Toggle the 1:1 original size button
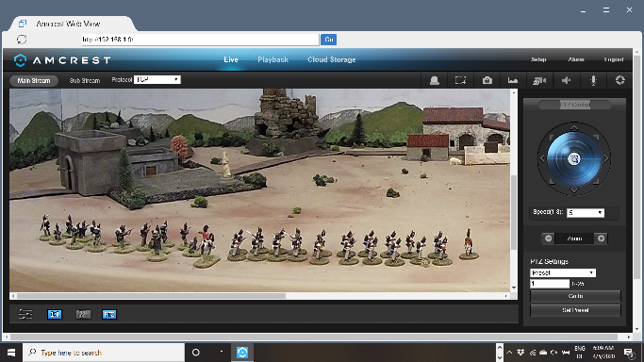This screenshot has width=644, height=362. [x=55, y=314]
